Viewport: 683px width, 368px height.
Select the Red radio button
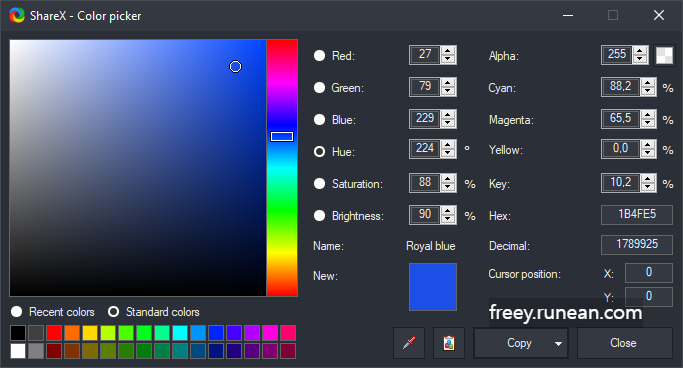click(319, 55)
